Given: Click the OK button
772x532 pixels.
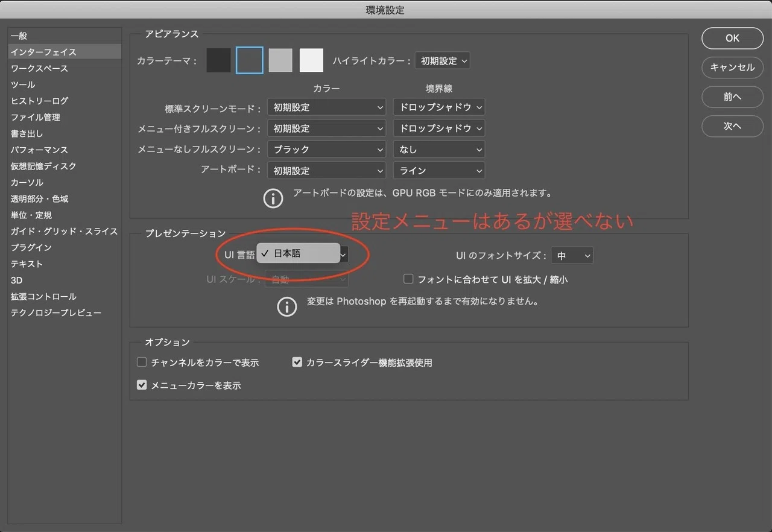Looking at the screenshot, I should coord(732,38).
